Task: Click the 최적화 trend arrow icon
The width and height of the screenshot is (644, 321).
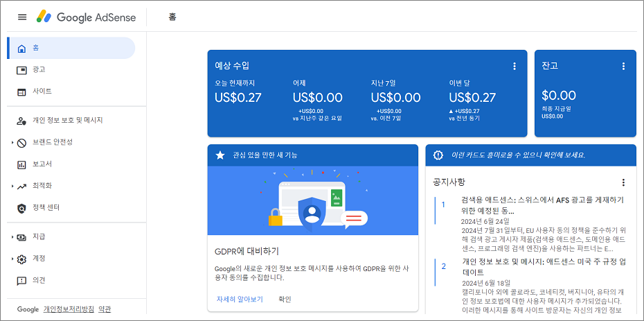Action: point(21,186)
